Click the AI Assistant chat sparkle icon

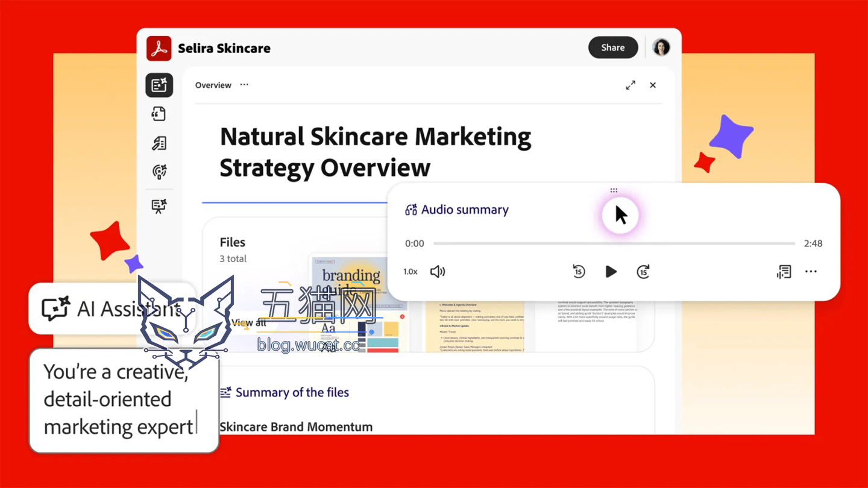click(55, 308)
